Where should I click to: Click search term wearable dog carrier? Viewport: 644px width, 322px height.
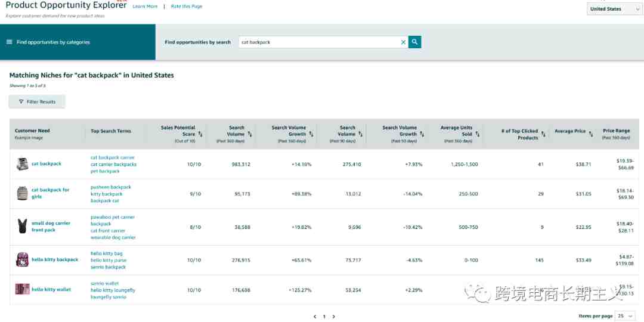pos(113,237)
